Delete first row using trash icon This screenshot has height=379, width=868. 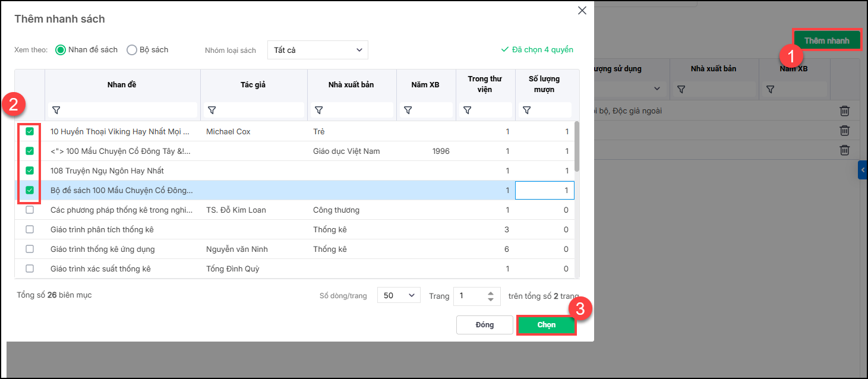(844, 111)
